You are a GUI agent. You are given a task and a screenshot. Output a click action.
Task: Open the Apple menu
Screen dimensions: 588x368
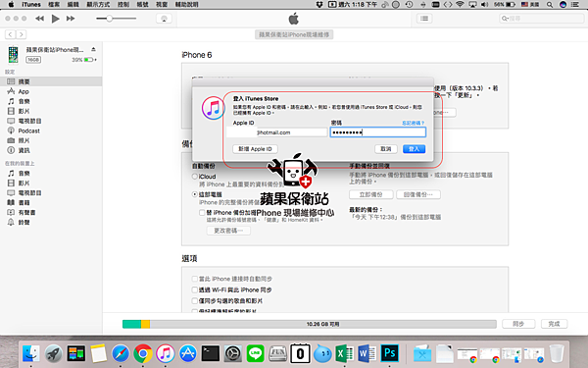11,5
